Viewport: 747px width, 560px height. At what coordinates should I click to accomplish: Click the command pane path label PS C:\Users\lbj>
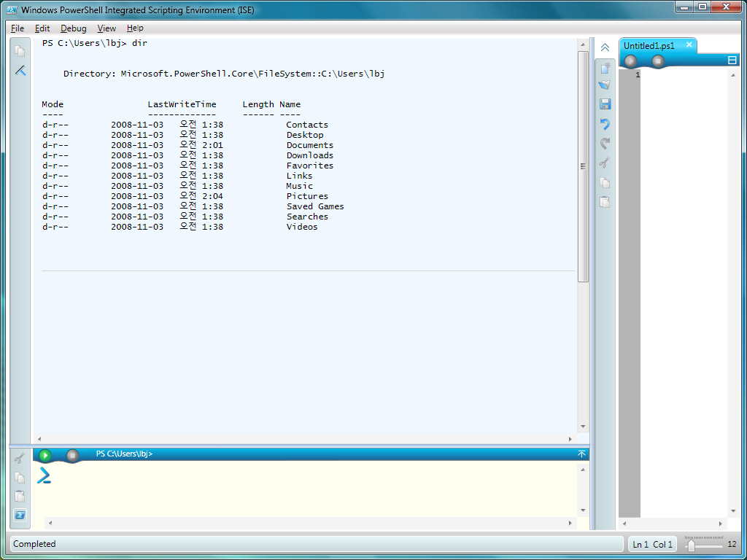click(124, 454)
